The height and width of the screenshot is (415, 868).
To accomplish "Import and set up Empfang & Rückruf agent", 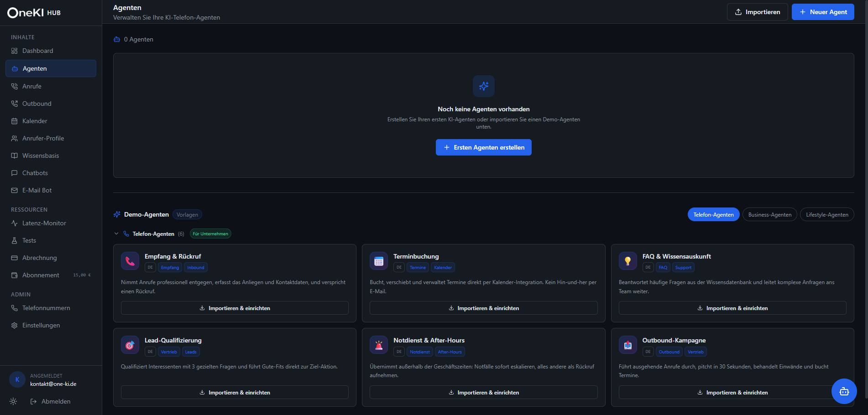I will [x=235, y=308].
